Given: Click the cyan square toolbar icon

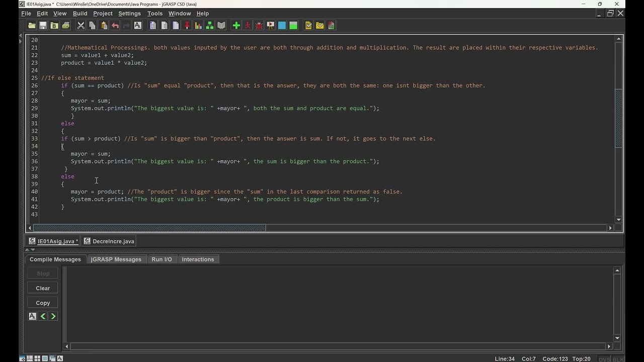Looking at the screenshot, I should (x=282, y=26).
